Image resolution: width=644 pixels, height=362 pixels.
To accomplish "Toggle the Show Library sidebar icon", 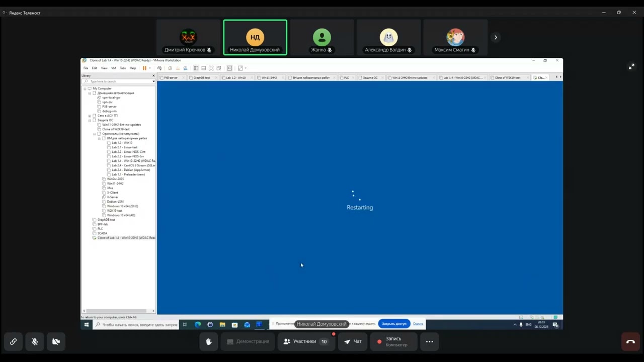I will [x=196, y=68].
